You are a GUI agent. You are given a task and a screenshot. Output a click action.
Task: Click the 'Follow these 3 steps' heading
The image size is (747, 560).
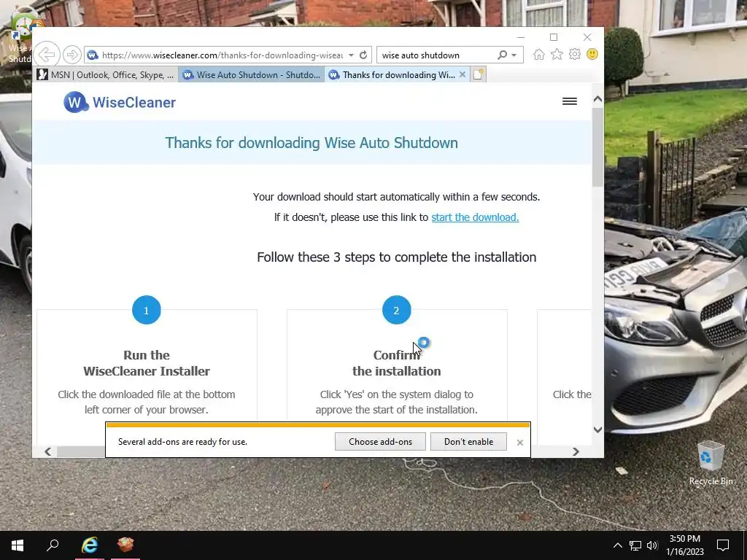click(396, 257)
